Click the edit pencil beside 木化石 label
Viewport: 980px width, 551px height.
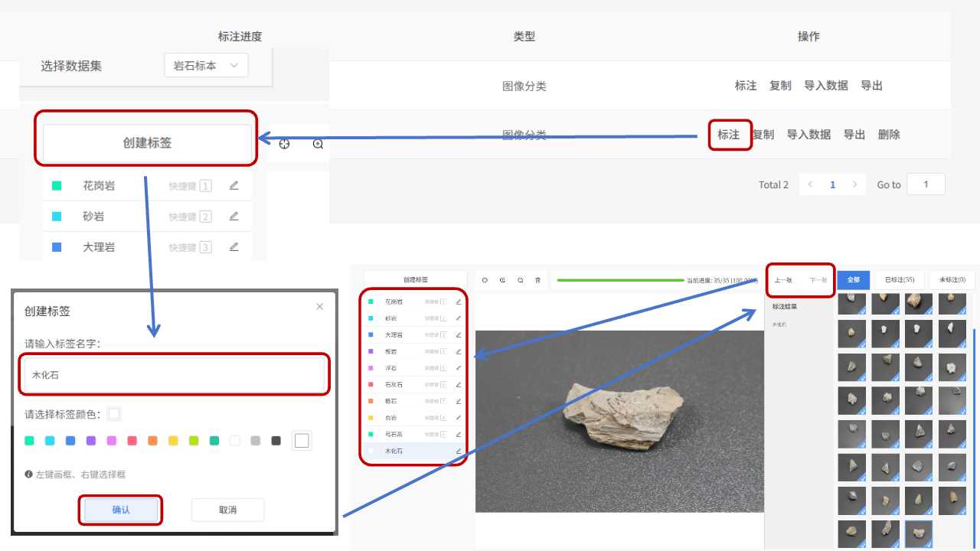point(459,452)
